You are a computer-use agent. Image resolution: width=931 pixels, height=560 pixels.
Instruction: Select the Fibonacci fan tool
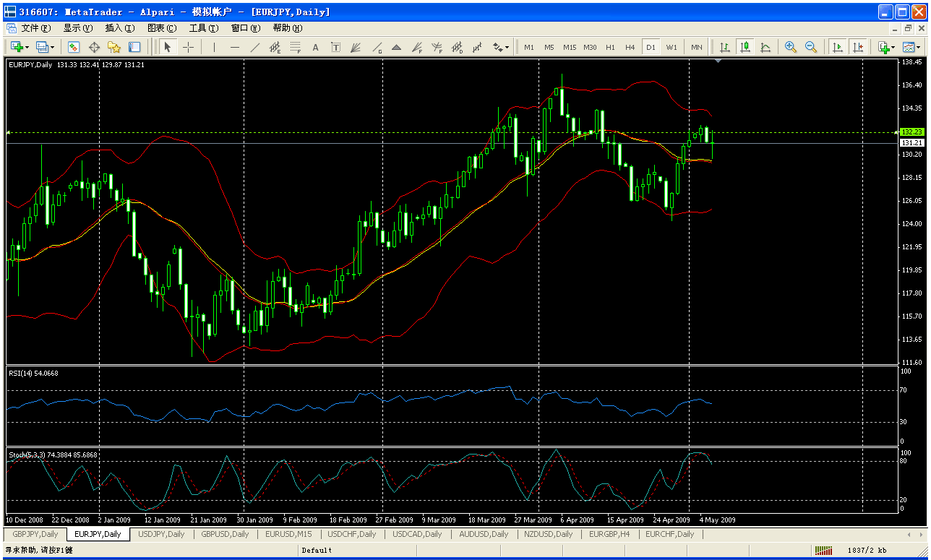click(x=416, y=47)
